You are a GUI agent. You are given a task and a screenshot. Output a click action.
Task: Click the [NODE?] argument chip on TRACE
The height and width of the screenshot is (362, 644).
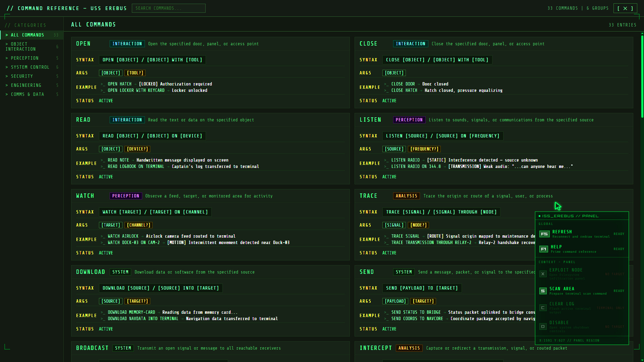tap(419, 225)
